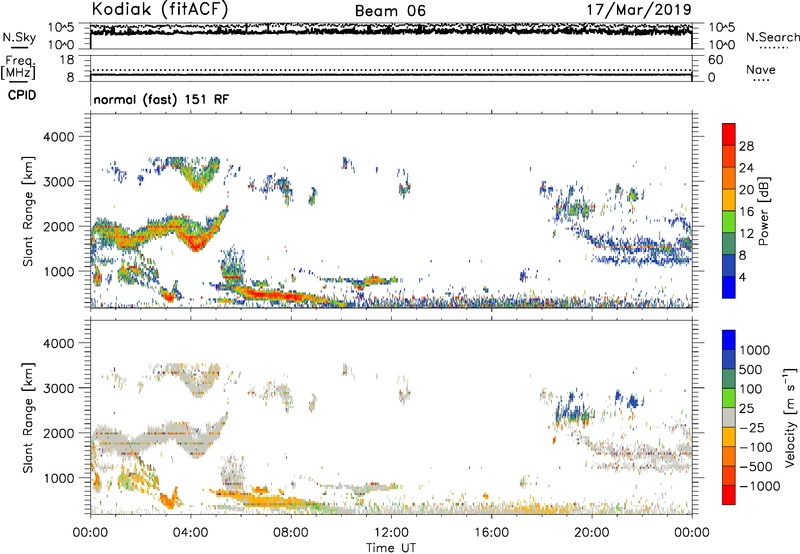Click the velocity panel 'Slant Range [km]' label
The height and width of the screenshot is (554, 800).
coord(28,417)
